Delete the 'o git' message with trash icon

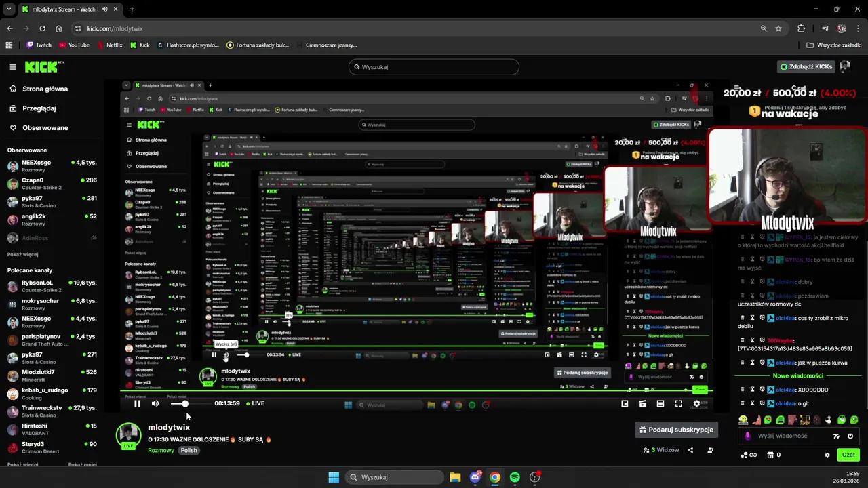coord(743,403)
